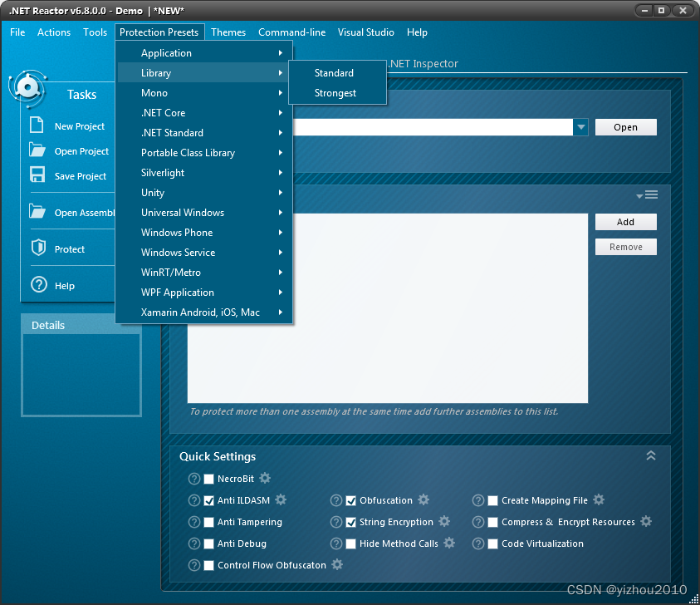Screen dimensions: 700x605
Task: Open Control Flow Obfuscation settings gear
Action: (x=337, y=564)
